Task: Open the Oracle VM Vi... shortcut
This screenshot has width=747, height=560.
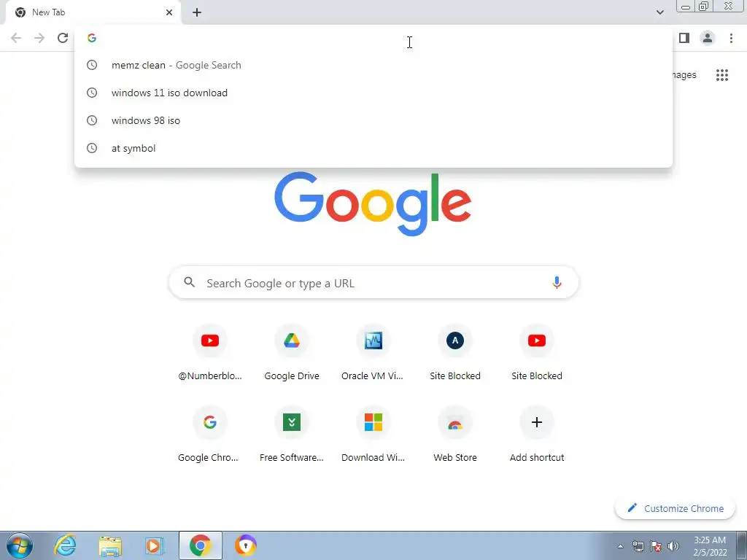Action: click(x=373, y=353)
